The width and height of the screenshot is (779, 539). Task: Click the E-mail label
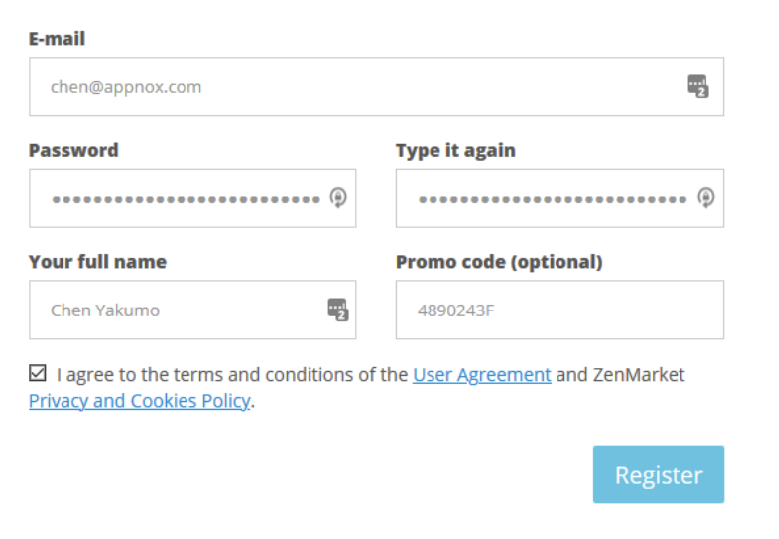tap(57, 39)
